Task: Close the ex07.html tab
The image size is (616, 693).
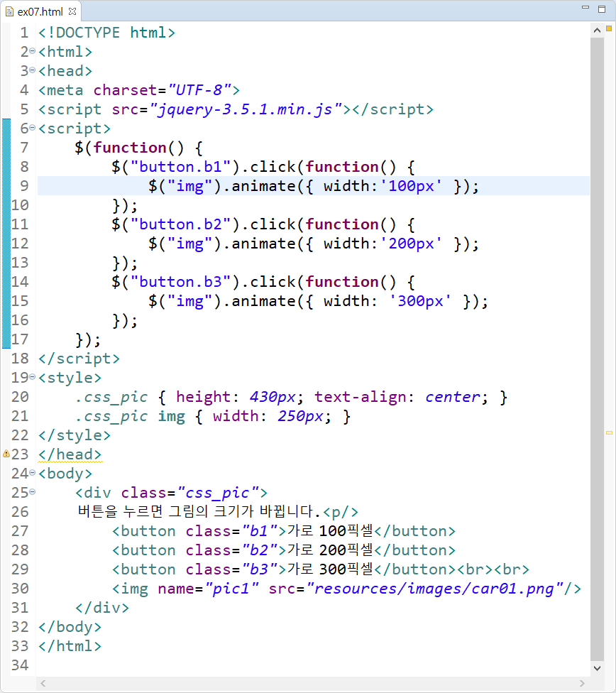Action: 72,11
